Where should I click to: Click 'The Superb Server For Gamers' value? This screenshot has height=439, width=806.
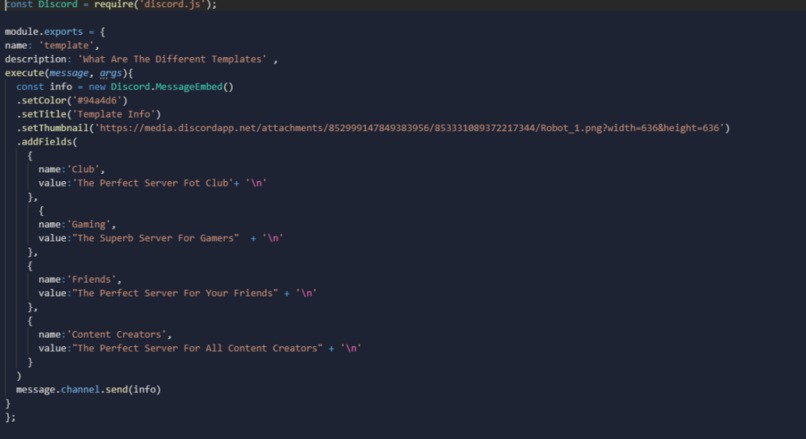click(x=156, y=238)
